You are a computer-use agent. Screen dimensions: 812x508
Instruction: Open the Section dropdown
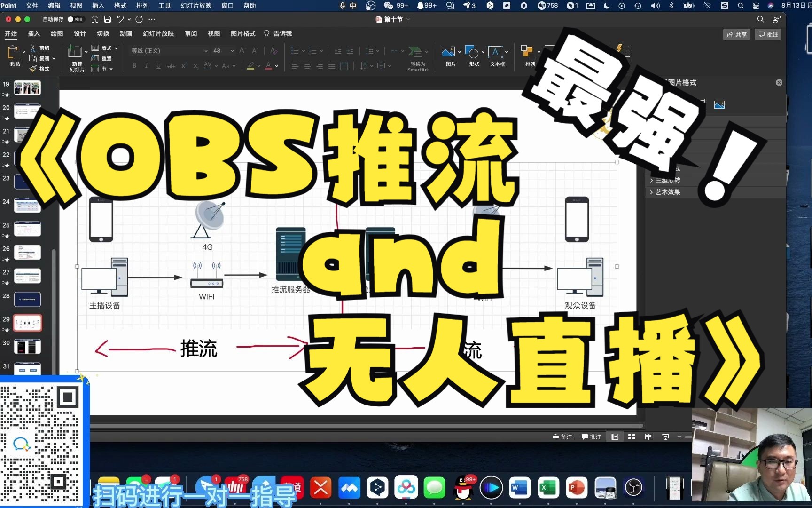click(102, 69)
